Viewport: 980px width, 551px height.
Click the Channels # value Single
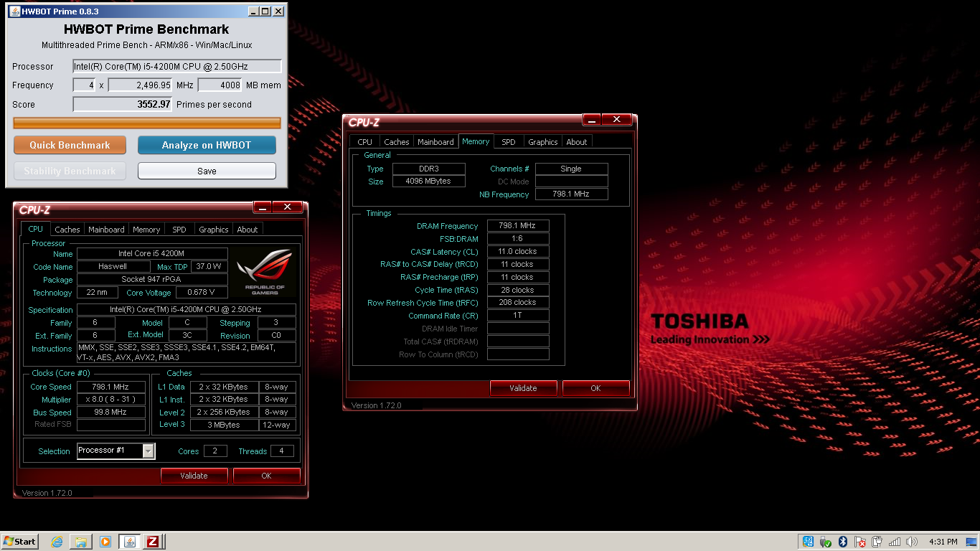(x=572, y=169)
